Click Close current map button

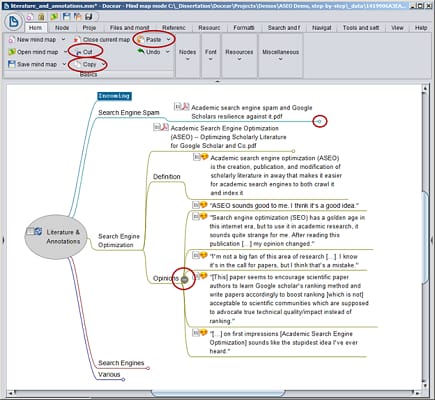pos(102,40)
